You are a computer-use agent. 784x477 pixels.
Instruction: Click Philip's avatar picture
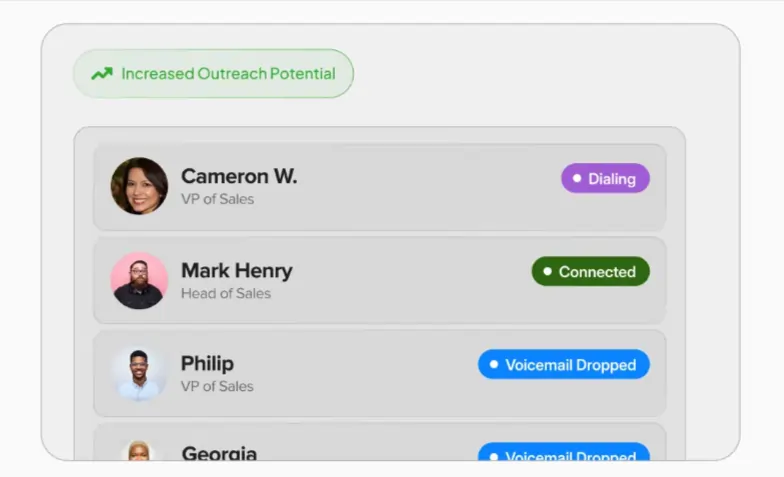pyautogui.click(x=139, y=373)
